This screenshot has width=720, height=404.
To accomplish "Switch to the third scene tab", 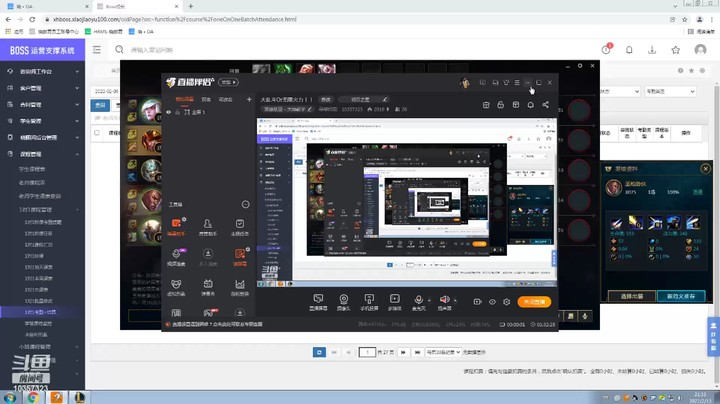I will tap(225, 99).
